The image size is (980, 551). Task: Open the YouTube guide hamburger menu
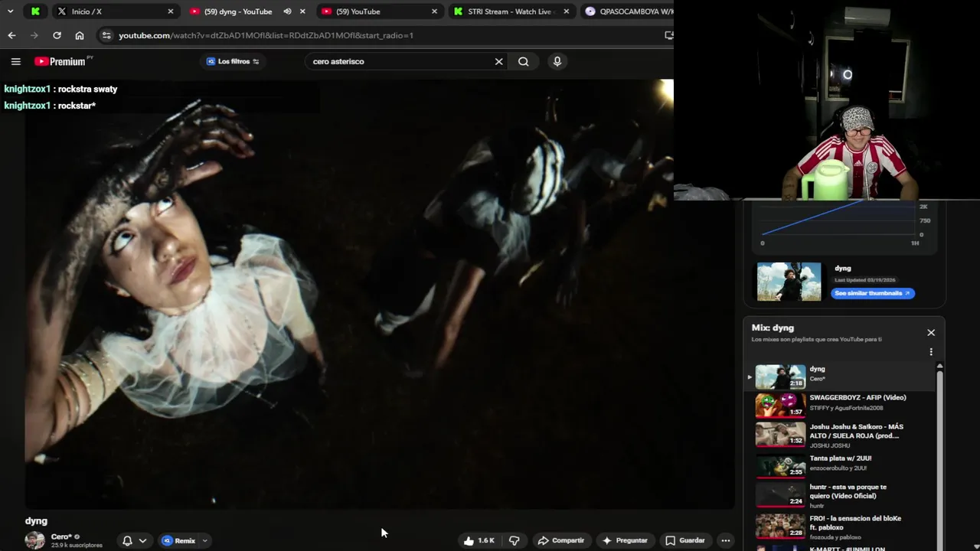click(15, 61)
